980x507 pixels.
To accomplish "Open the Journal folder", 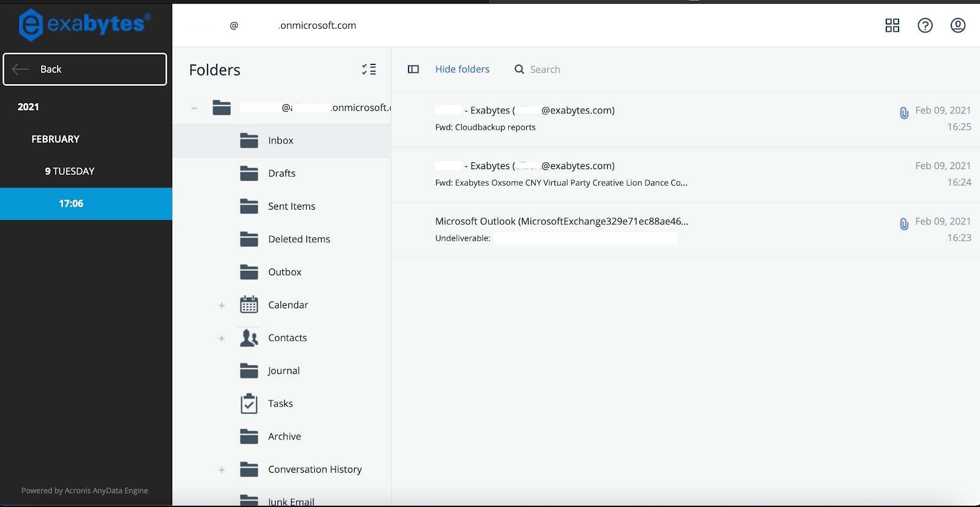I will [282, 371].
